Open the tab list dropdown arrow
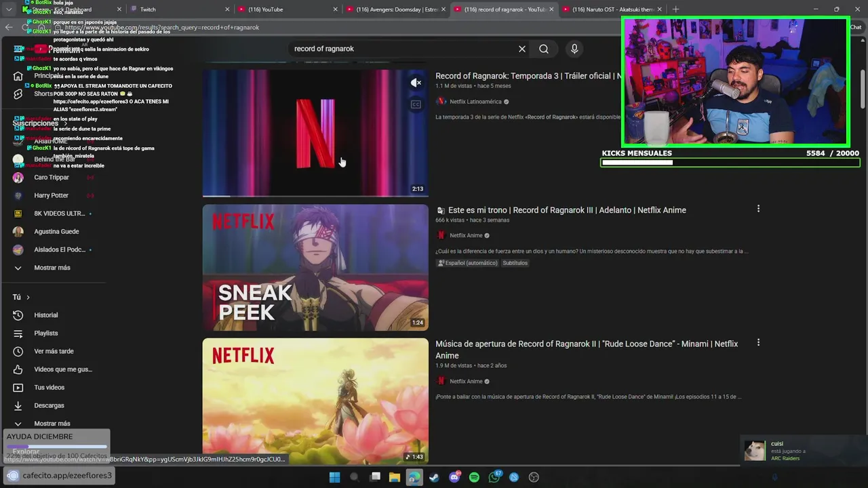868x488 pixels. coord(9,9)
